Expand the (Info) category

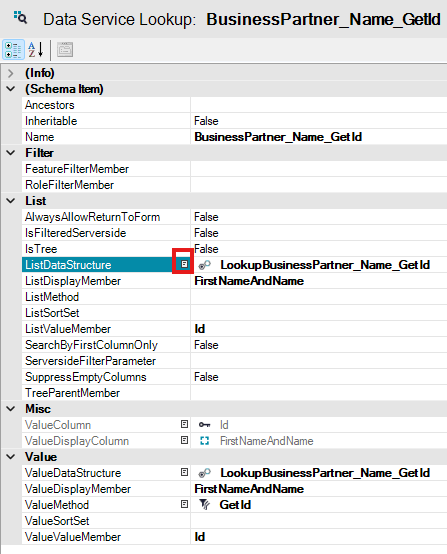pyautogui.click(x=11, y=73)
